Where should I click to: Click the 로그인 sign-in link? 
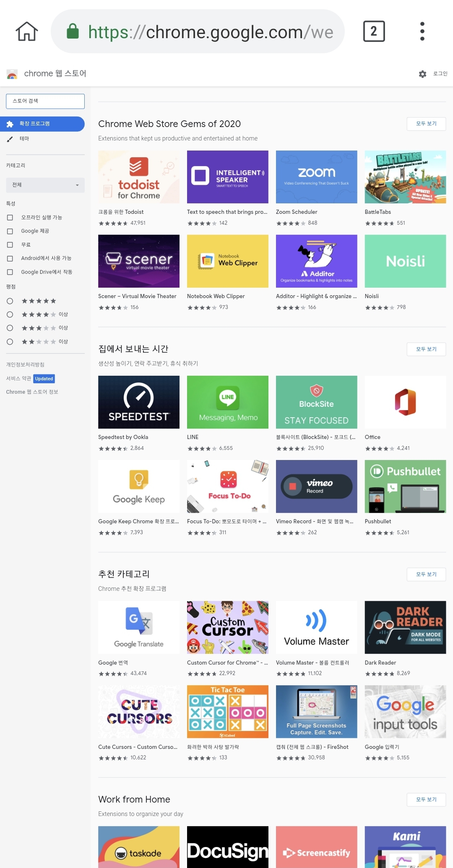tap(440, 74)
